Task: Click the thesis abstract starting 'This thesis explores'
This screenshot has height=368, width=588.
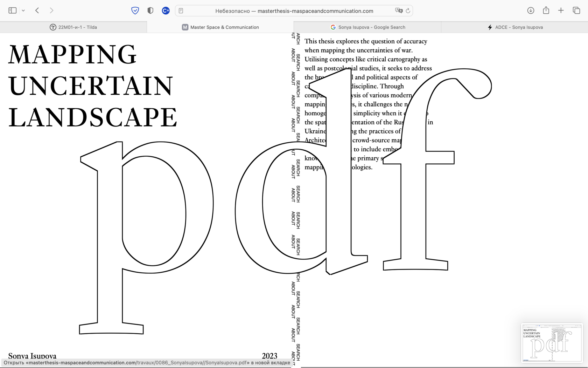Action: pos(369,104)
